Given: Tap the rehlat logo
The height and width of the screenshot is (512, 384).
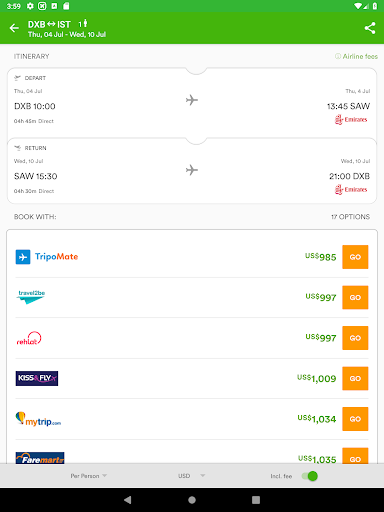Looking at the screenshot, I should pos(29,338).
